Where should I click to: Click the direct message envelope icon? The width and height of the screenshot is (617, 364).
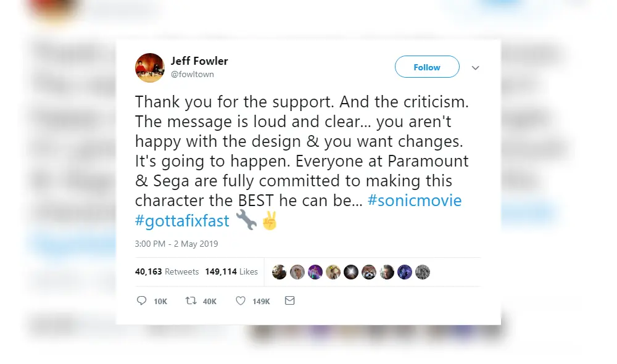[x=289, y=301]
